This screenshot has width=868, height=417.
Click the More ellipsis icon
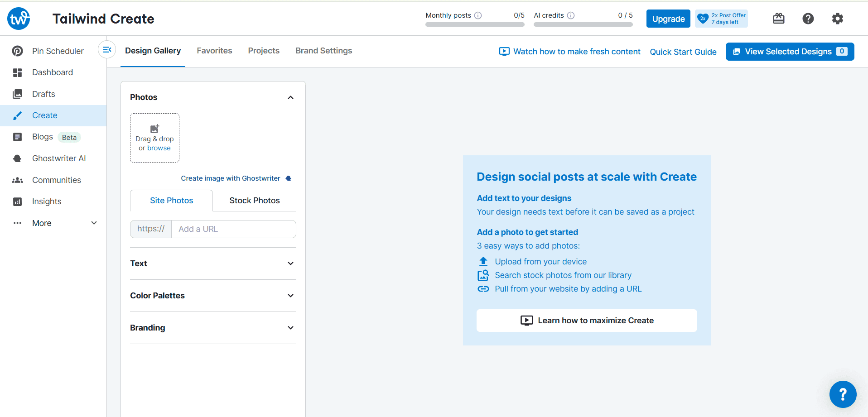17,223
